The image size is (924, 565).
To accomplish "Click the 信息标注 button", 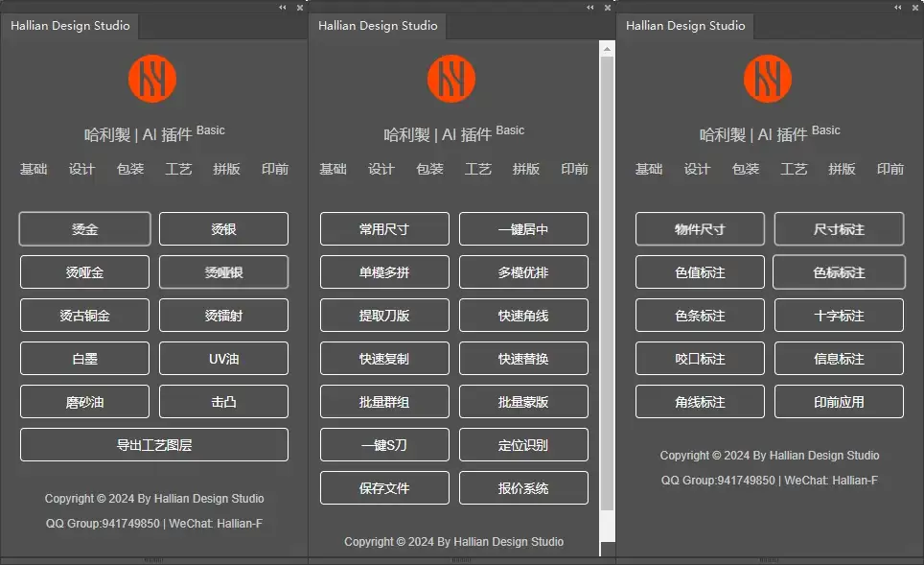I will coord(839,358).
